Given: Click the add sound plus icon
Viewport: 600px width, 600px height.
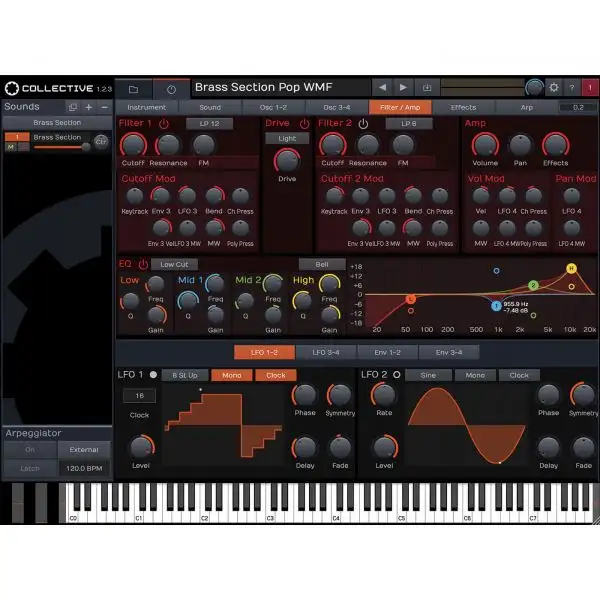Looking at the screenshot, I should coord(88,107).
